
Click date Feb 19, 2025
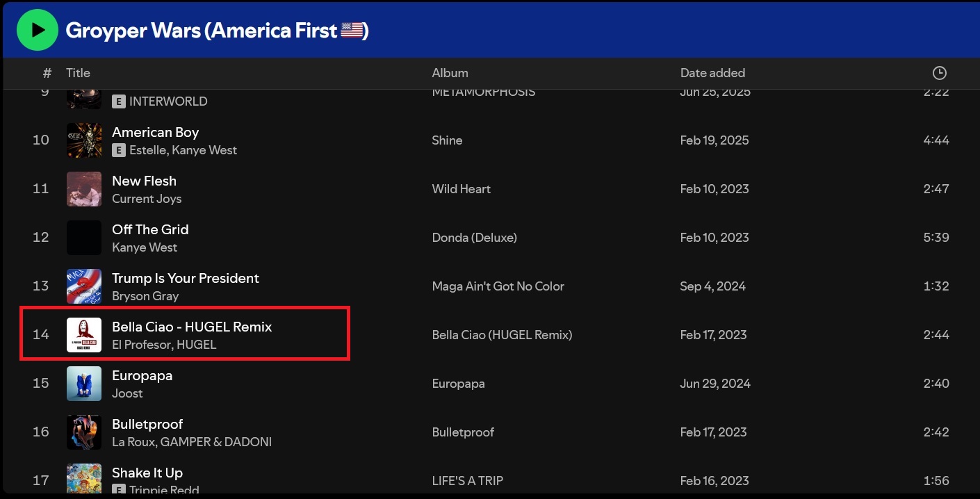714,140
